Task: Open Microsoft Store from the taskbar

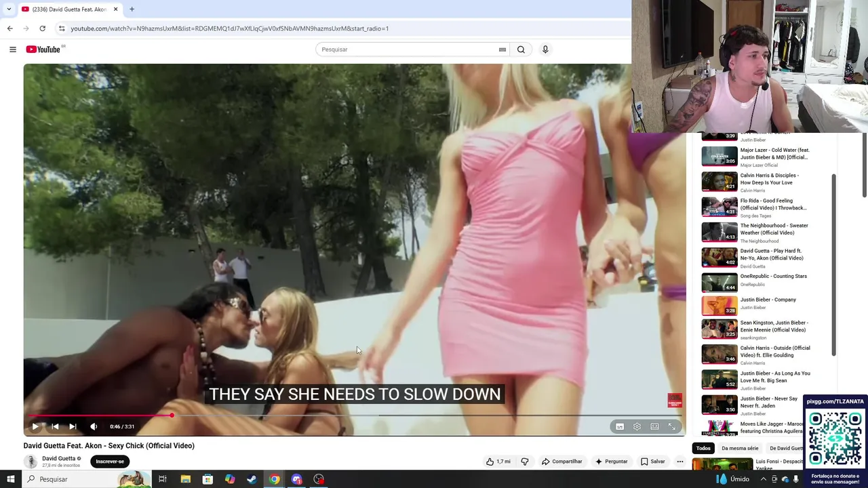Action: pyautogui.click(x=208, y=479)
